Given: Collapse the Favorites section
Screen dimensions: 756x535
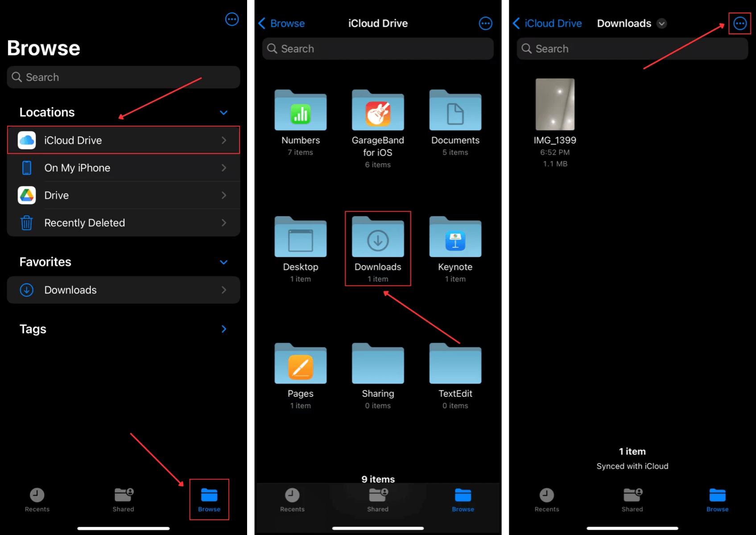Looking at the screenshot, I should coord(224,262).
